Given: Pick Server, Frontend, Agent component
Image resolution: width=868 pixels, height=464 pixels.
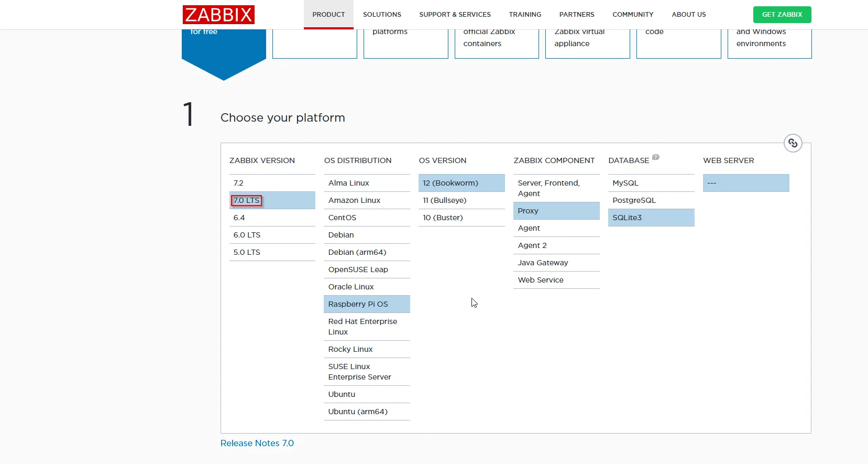Looking at the screenshot, I should 556,188.
